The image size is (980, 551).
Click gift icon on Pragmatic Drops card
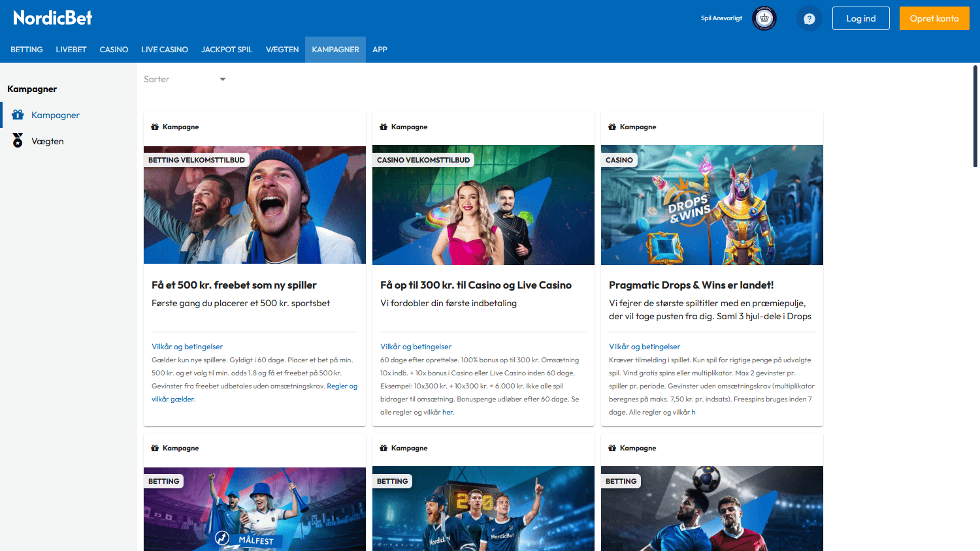(x=612, y=127)
